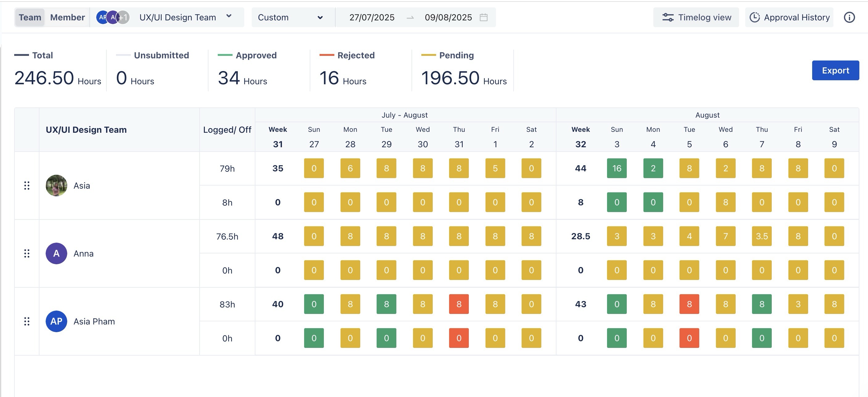Click the drag handle beside Anna

(x=27, y=253)
